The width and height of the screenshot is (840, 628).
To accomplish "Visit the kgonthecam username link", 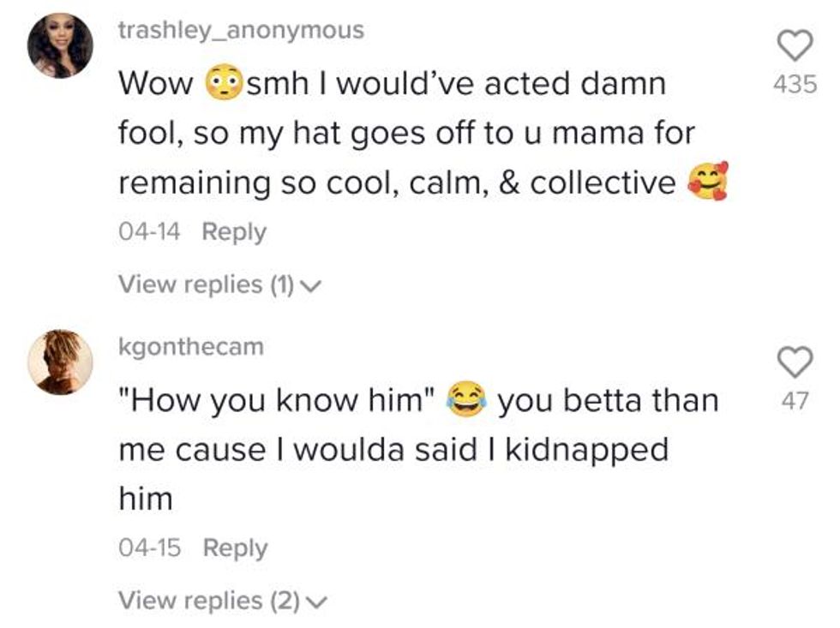I will click(191, 347).
